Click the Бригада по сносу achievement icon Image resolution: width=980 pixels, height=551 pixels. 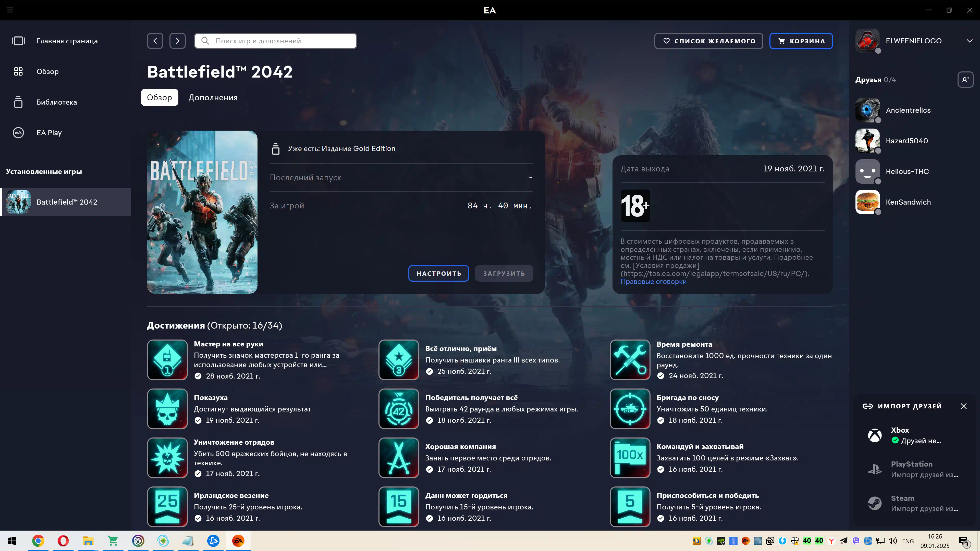pyautogui.click(x=630, y=409)
